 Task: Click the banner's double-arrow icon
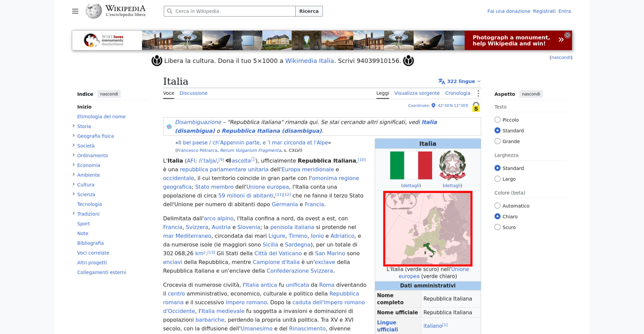[x=561, y=40]
